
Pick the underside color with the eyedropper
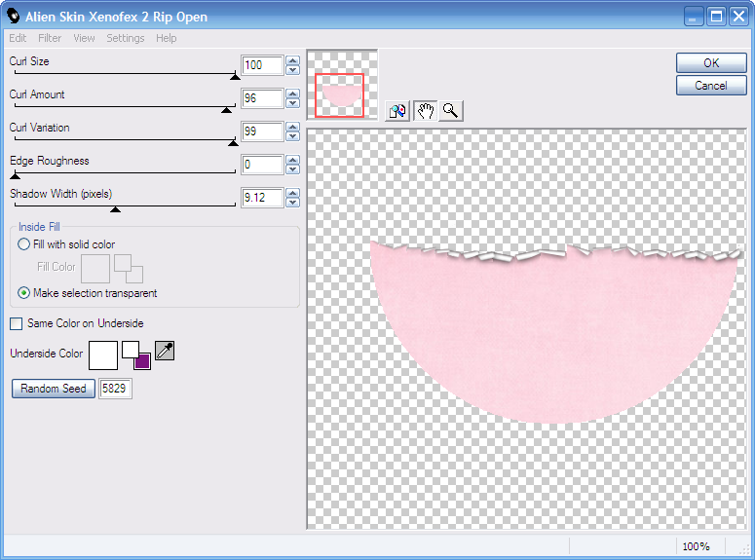point(165,351)
